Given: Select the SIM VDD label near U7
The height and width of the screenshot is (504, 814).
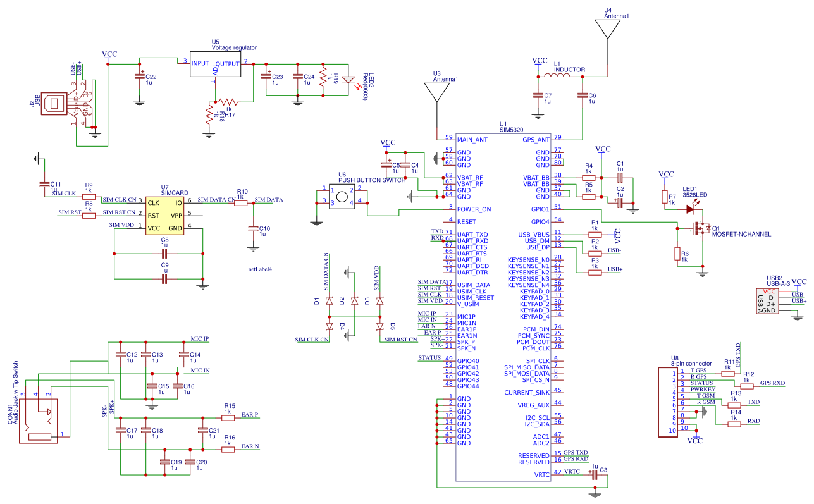Looking at the screenshot, I should (122, 225).
